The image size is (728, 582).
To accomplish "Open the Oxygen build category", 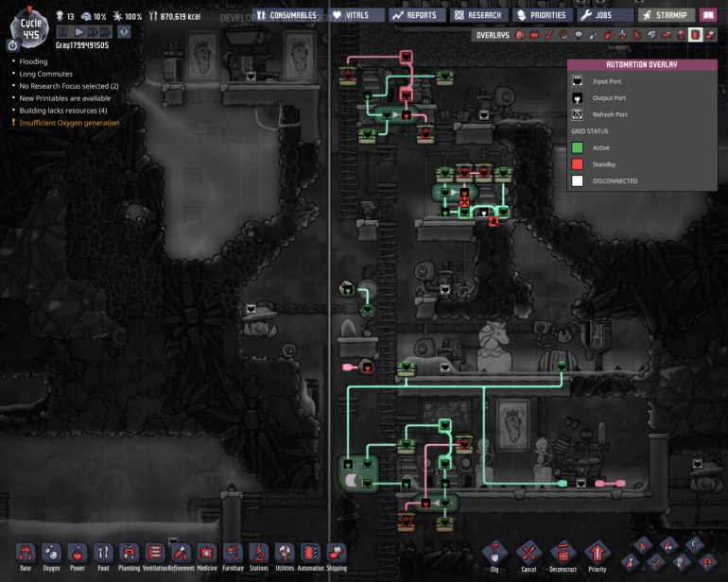I will (x=52, y=556).
